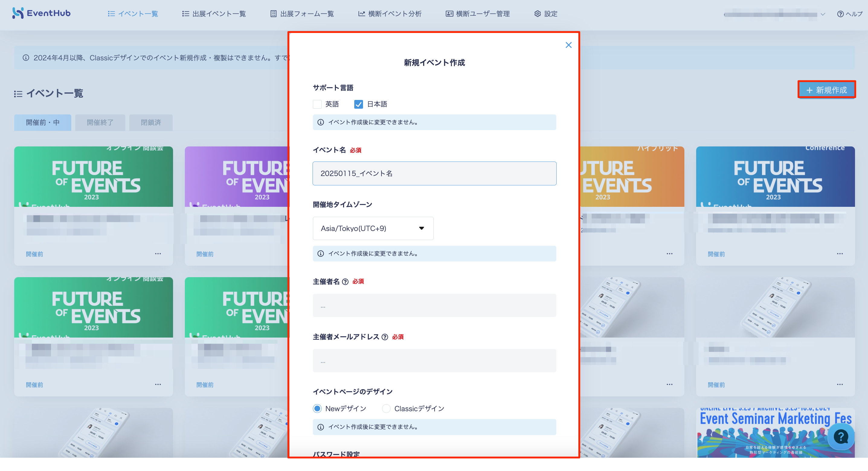Open the イベント一覧 navigation tab
The height and width of the screenshot is (471, 868).
click(x=133, y=14)
